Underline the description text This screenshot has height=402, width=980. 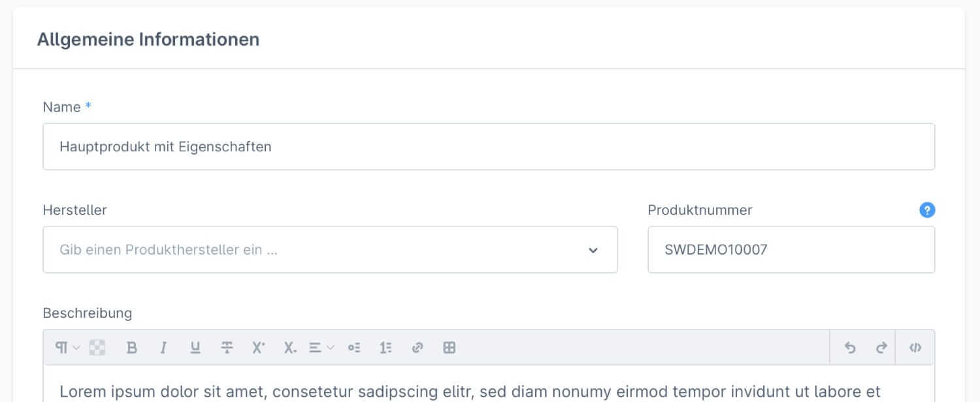[x=194, y=347]
